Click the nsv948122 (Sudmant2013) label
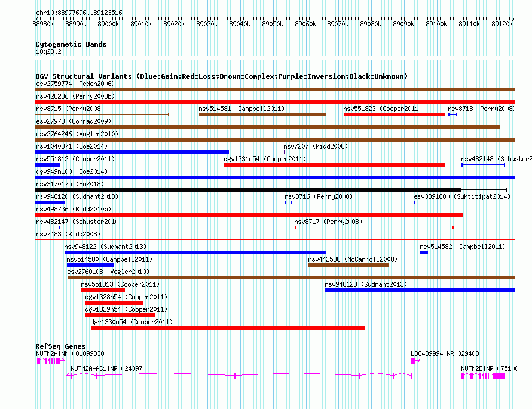 tap(106, 247)
